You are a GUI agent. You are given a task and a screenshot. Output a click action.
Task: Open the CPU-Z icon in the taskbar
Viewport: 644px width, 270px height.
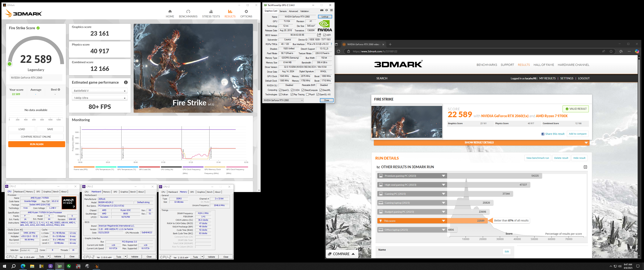click(x=50, y=266)
